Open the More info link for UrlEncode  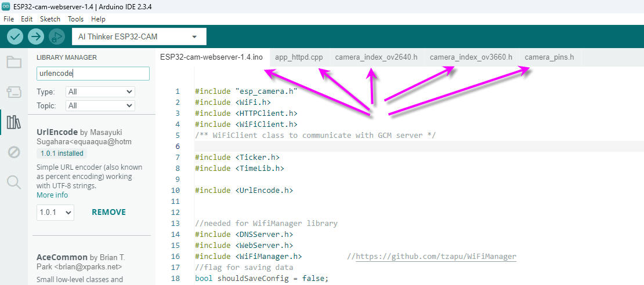[52, 195]
